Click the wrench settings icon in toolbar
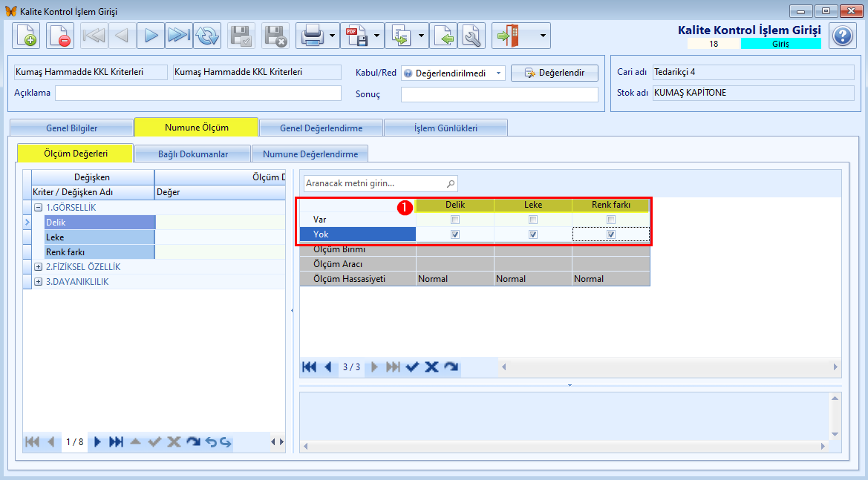Image resolution: width=868 pixels, height=480 pixels. pos(471,36)
